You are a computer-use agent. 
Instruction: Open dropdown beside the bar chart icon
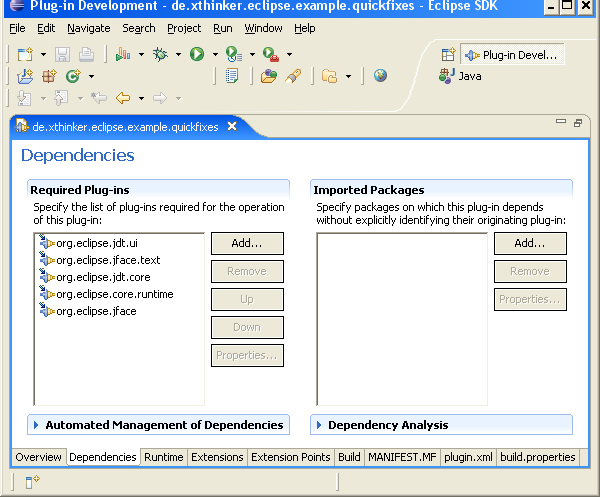point(141,55)
